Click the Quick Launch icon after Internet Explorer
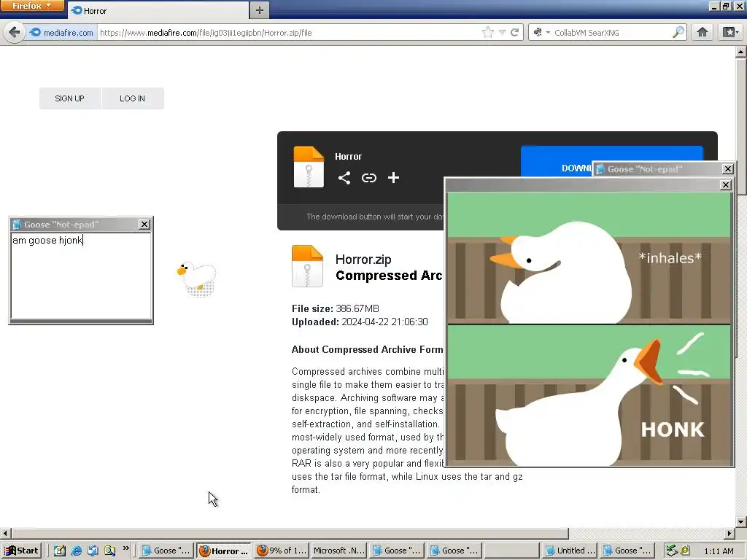This screenshot has width=747, height=560. 93,551
